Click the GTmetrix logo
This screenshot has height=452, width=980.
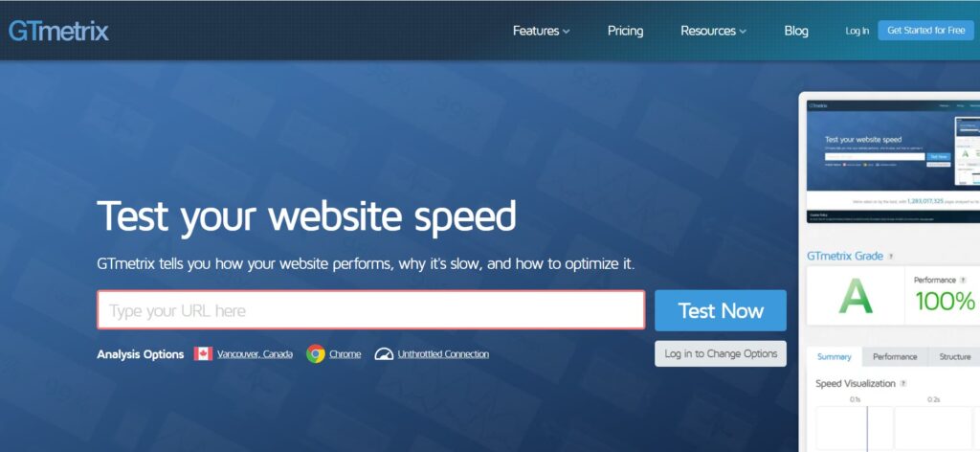(58, 31)
